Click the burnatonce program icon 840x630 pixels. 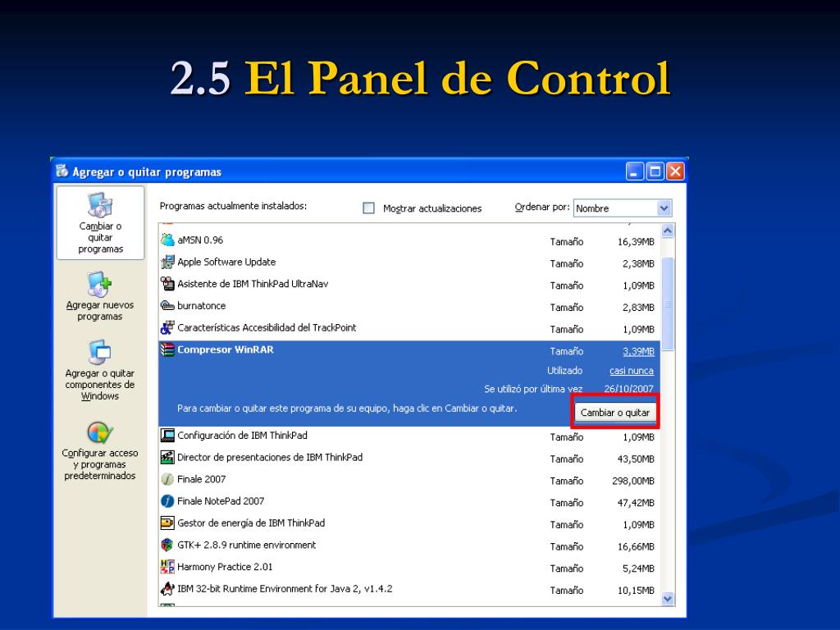point(167,306)
